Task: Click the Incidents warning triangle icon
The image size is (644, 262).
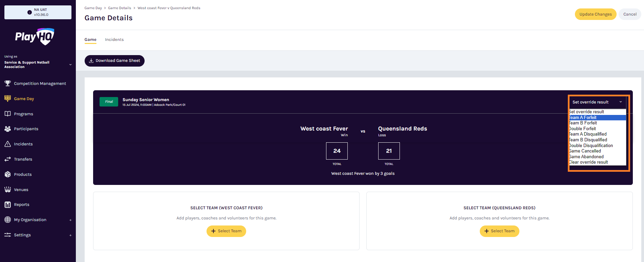Action: pyautogui.click(x=7, y=144)
